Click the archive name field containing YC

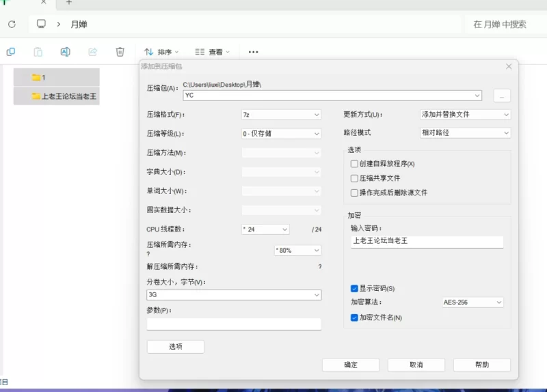click(x=332, y=96)
